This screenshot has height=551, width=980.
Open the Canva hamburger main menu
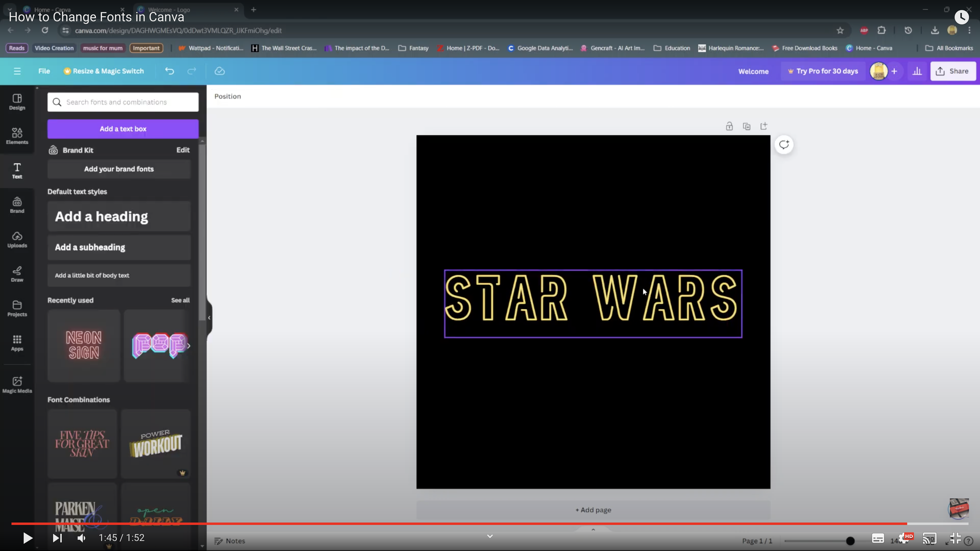pos(17,71)
